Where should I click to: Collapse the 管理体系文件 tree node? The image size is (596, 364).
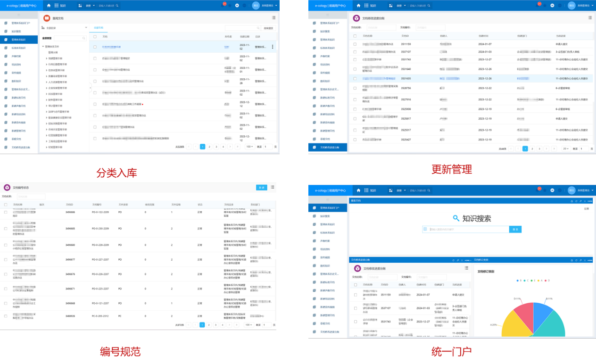(x=43, y=47)
